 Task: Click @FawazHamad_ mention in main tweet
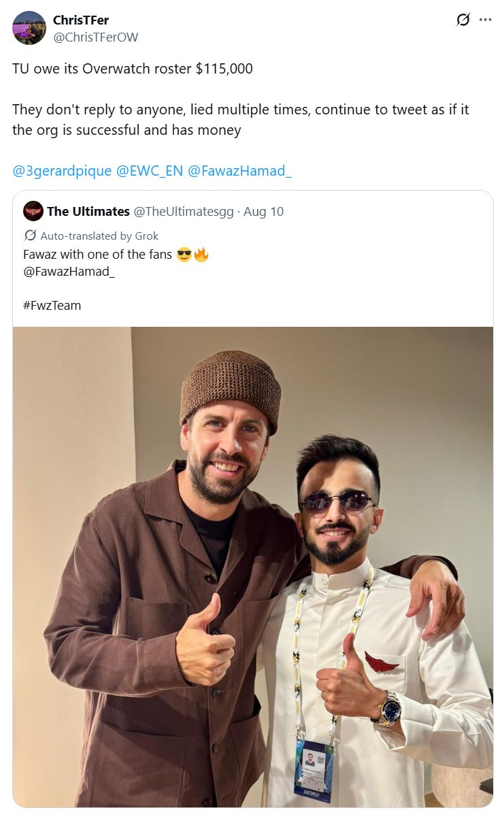[x=239, y=170]
